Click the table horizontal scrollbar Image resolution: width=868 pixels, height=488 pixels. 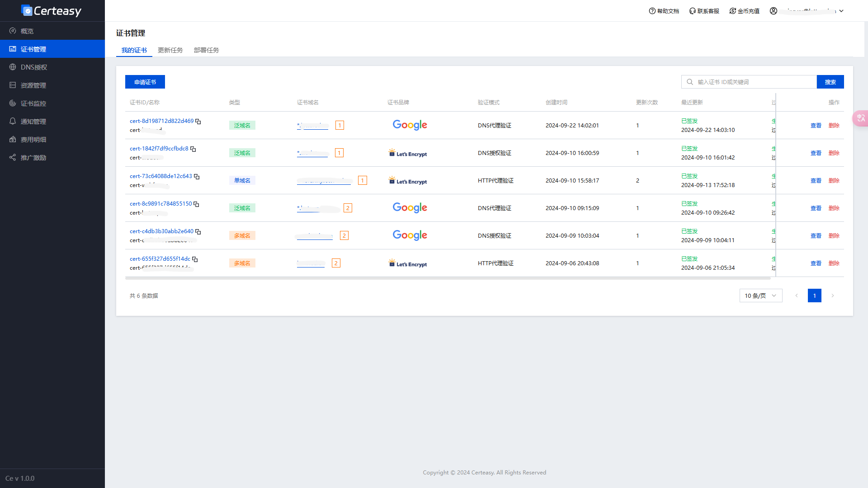pyautogui.click(x=448, y=278)
